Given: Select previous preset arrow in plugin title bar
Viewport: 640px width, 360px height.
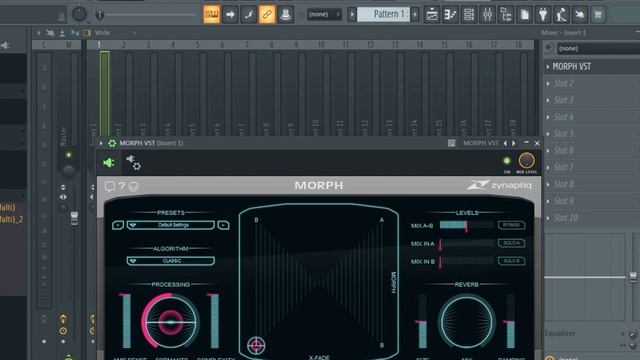Looking at the screenshot, I should [x=505, y=143].
